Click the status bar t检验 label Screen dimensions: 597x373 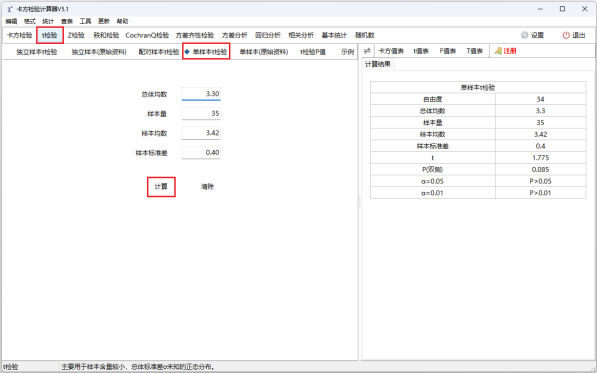click(11, 367)
